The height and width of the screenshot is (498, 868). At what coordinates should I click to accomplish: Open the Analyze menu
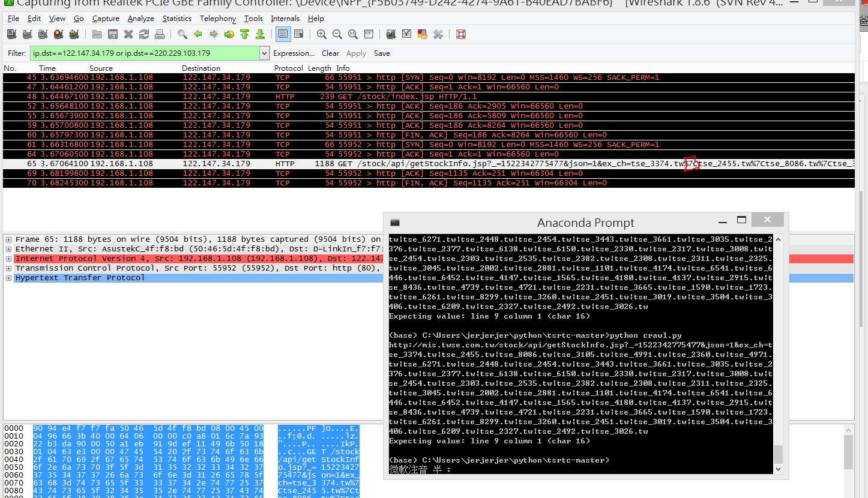pyautogui.click(x=141, y=19)
